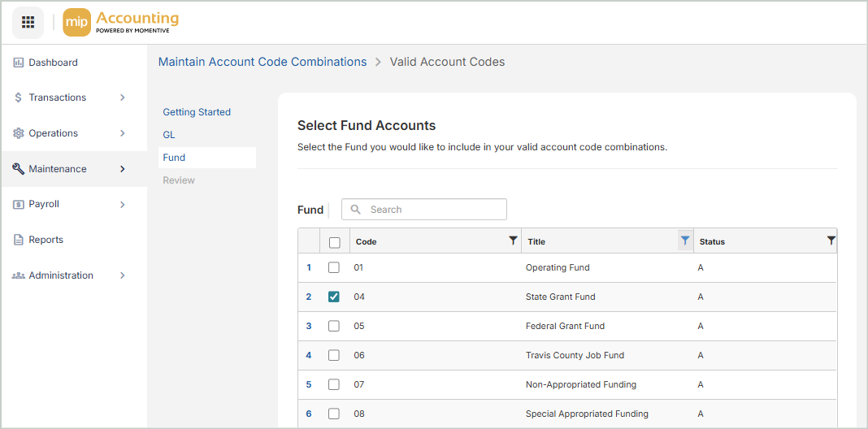Switch to the GL step

coord(169,135)
